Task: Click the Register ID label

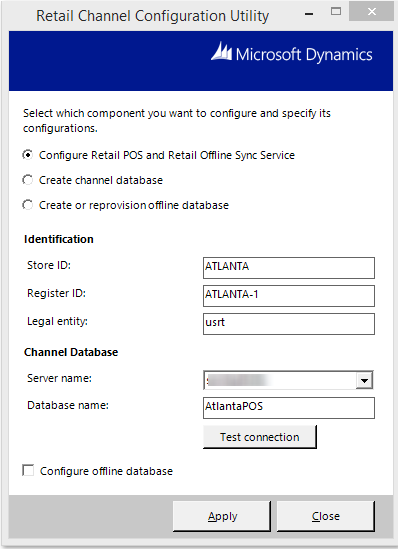Action: [56, 293]
